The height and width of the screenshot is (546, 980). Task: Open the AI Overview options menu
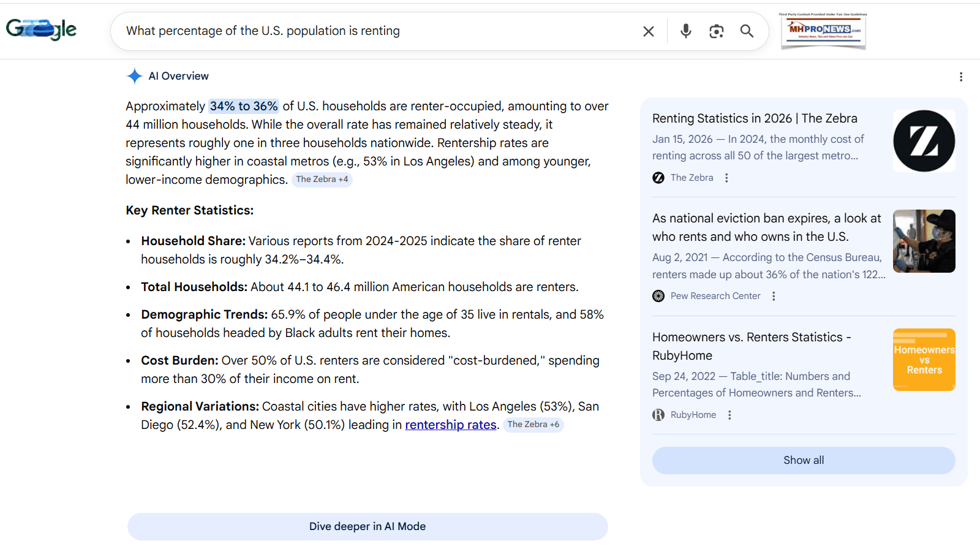960,77
